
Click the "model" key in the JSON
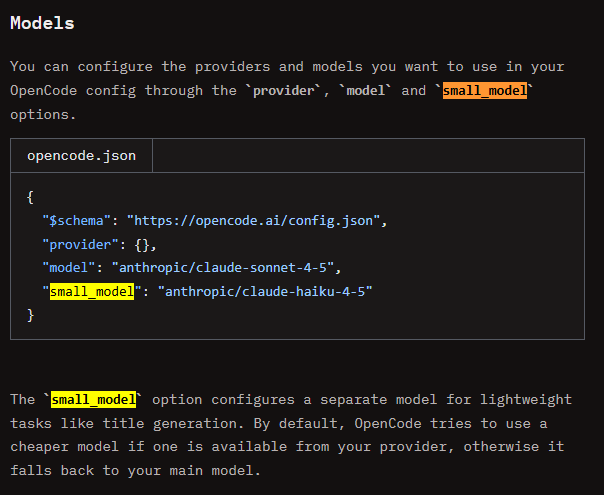click(69, 267)
